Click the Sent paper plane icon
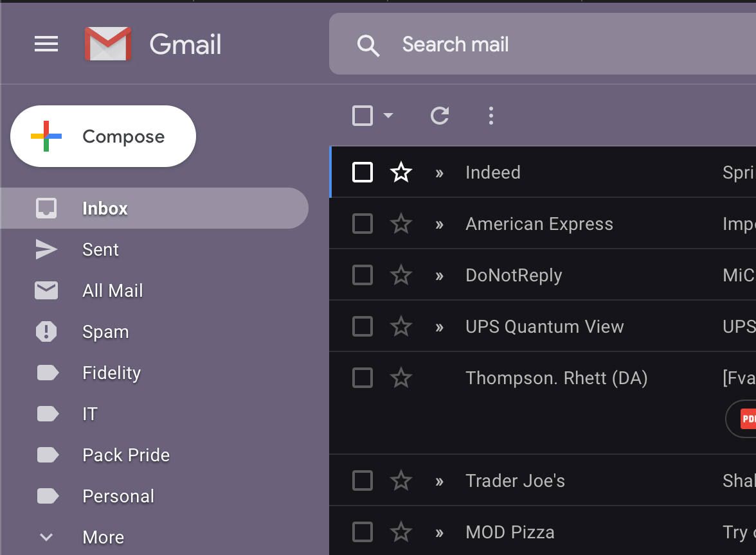This screenshot has width=756, height=555. point(46,249)
